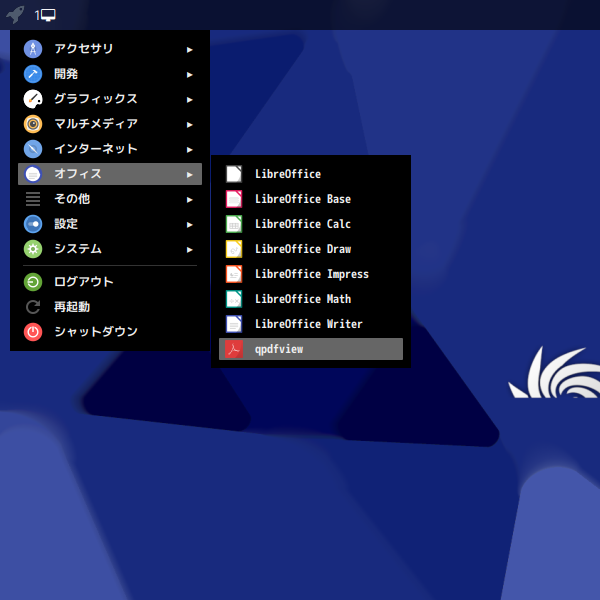Open the 設定 menu category
Viewport: 600px width, 600px height.
pyautogui.click(x=110, y=224)
